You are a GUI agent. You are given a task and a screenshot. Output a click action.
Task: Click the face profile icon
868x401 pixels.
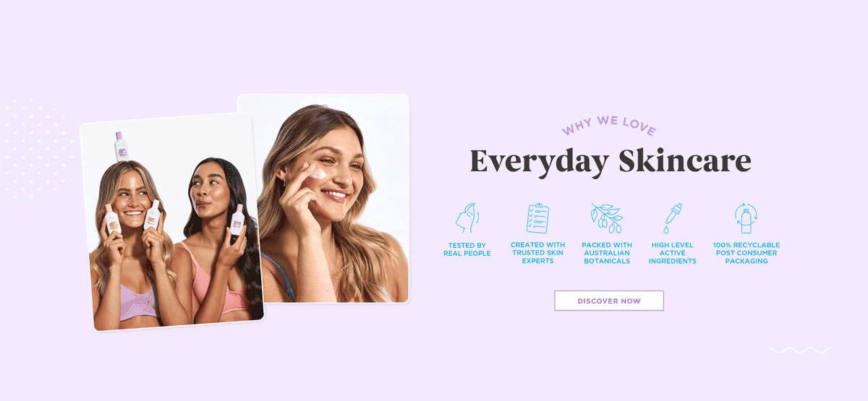(467, 218)
